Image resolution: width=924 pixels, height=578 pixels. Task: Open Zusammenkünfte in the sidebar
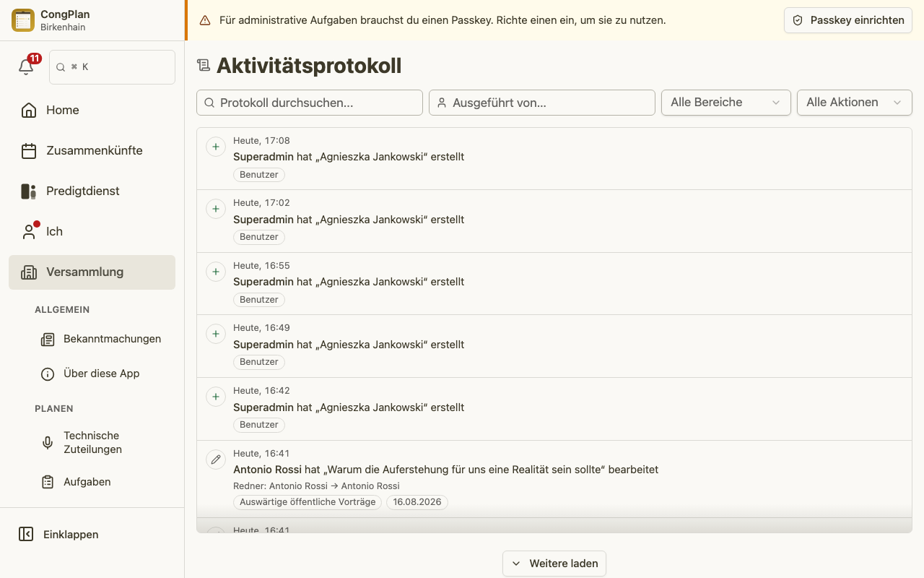(x=92, y=150)
